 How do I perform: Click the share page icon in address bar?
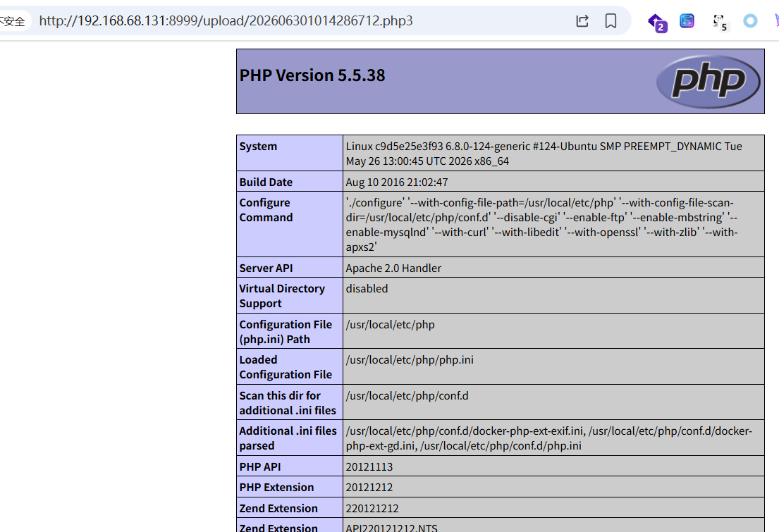tap(582, 21)
